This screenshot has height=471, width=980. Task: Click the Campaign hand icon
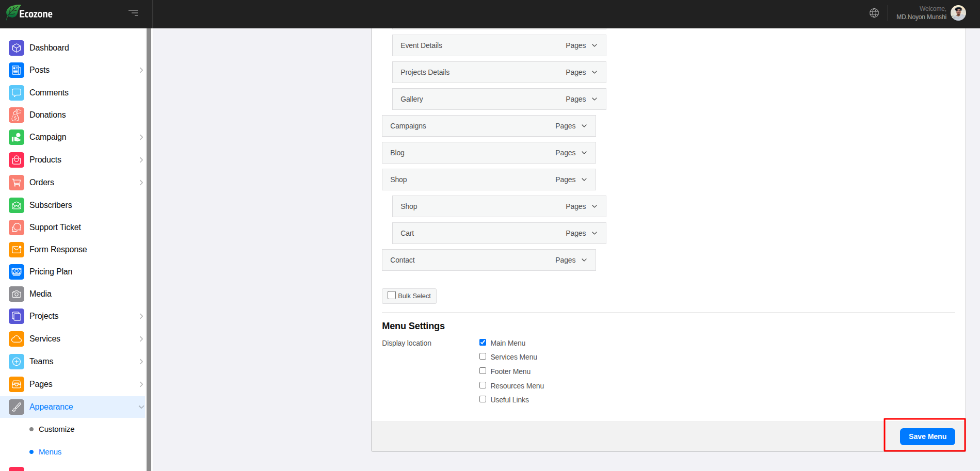pos(17,137)
